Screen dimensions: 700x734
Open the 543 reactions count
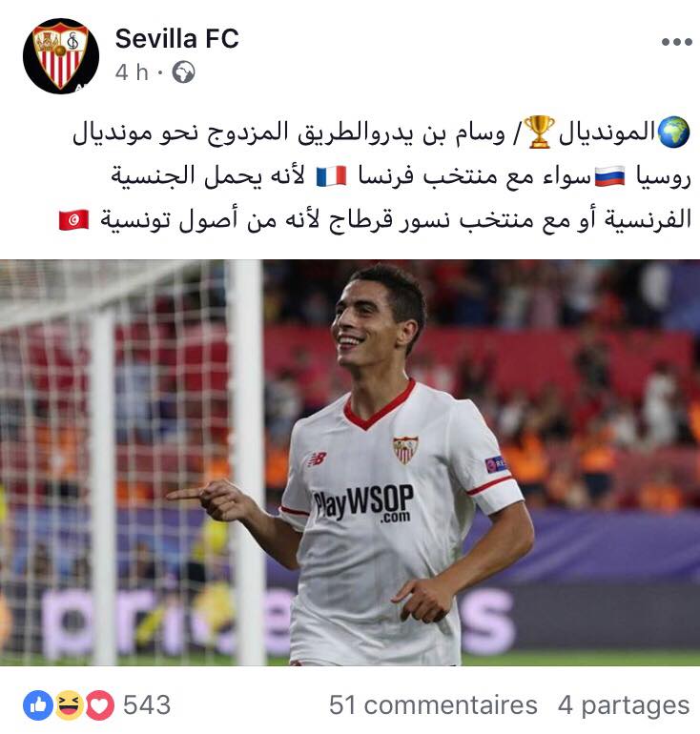point(147,705)
